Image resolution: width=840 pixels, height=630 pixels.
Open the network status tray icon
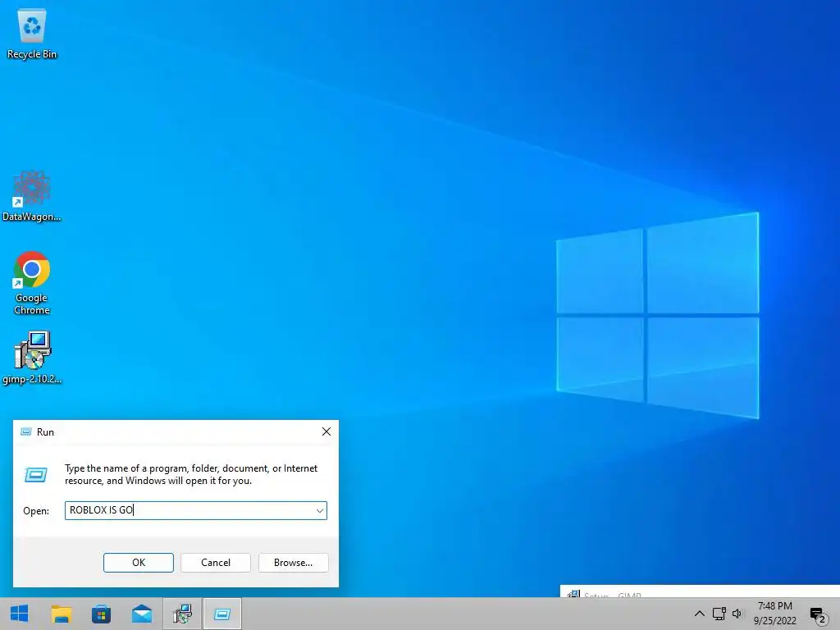tap(719, 614)
